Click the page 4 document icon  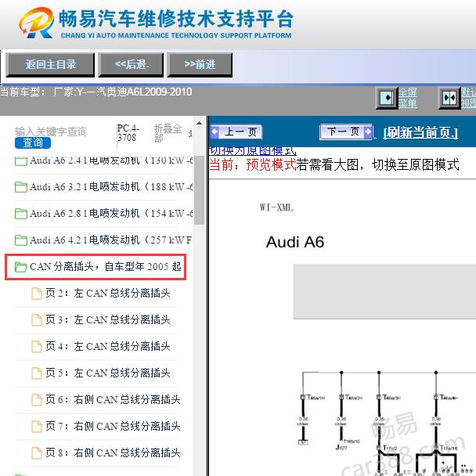click(x=37, y=347)
